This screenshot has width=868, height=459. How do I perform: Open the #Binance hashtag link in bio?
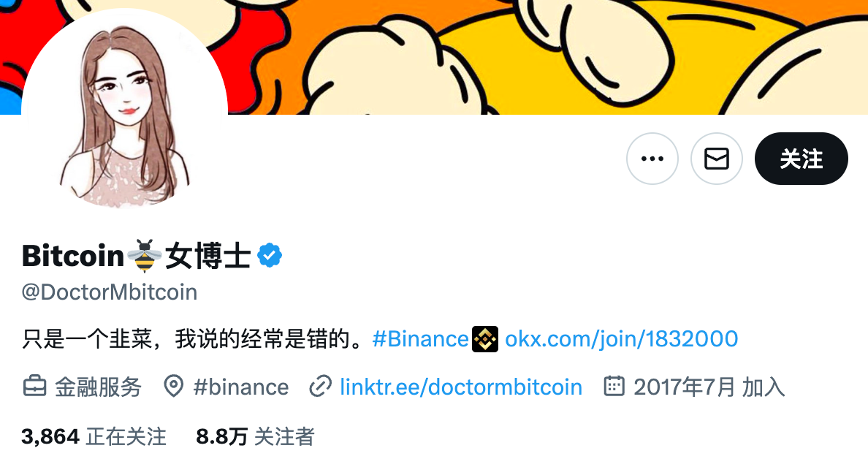[x=421, y=339]
